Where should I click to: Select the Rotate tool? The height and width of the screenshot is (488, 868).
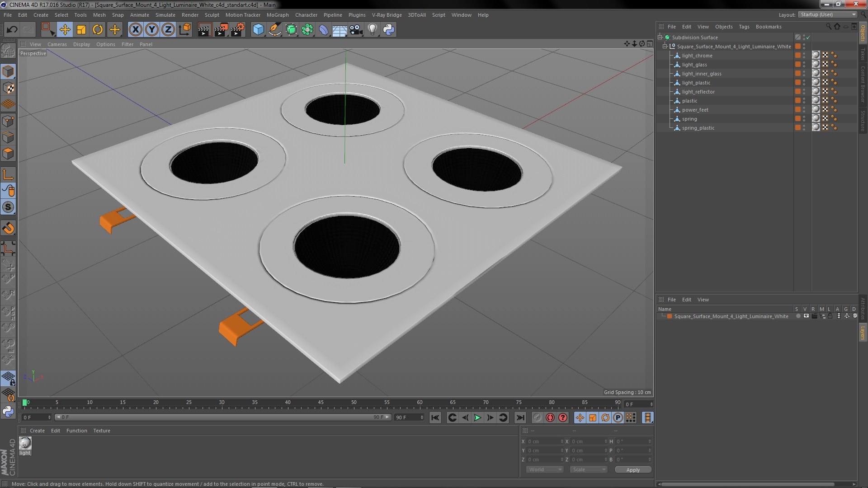click(x=98, y=30)
